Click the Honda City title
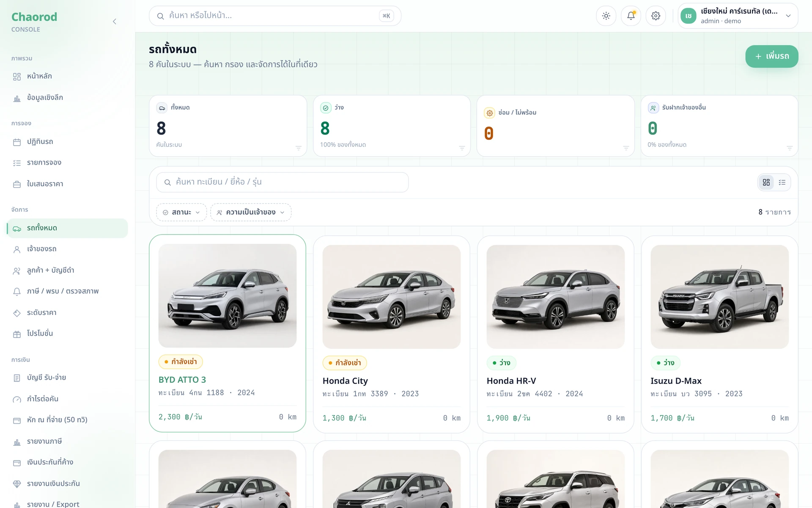 [x=345, y=381]
